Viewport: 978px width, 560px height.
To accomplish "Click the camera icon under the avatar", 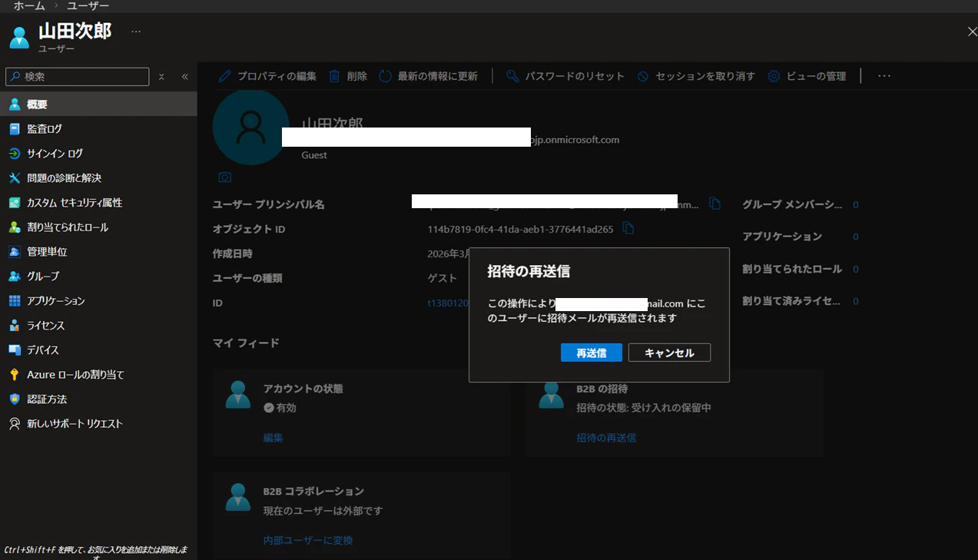I will coord(224,177).
